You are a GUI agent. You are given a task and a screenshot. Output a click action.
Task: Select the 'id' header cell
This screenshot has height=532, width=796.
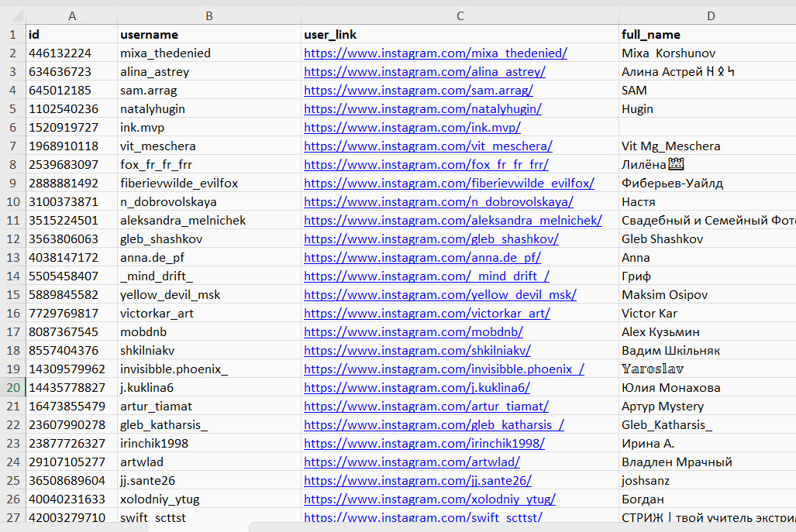click(x=71, y=35)
